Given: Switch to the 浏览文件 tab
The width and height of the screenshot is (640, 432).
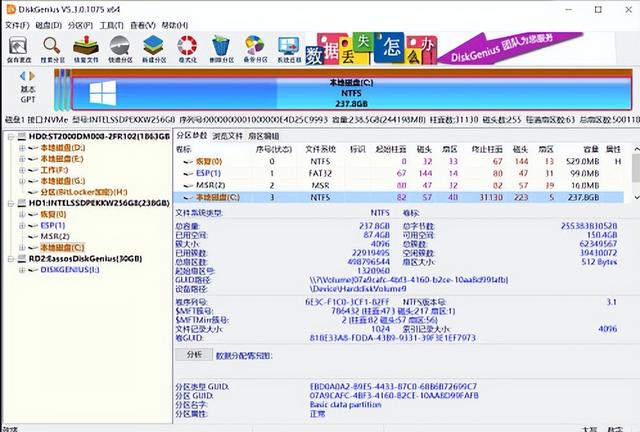Looking at the screenshot, I should coord(228,136).
